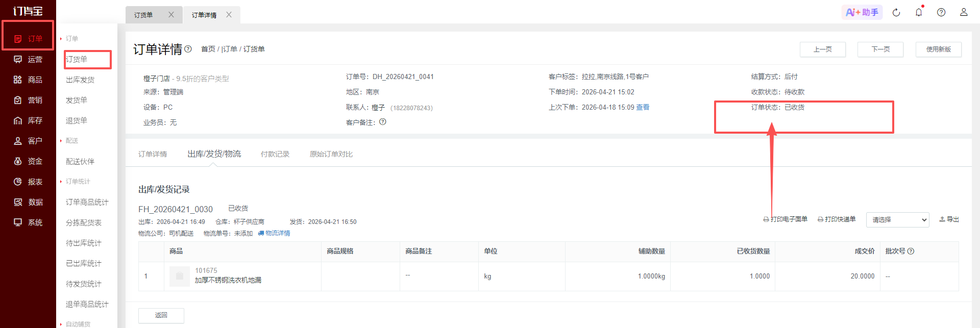The height and width of the screenshot is (328, 980).
Task: Select the 出库/发货/物流 sub-tab
Action: [x=214, y=154]
